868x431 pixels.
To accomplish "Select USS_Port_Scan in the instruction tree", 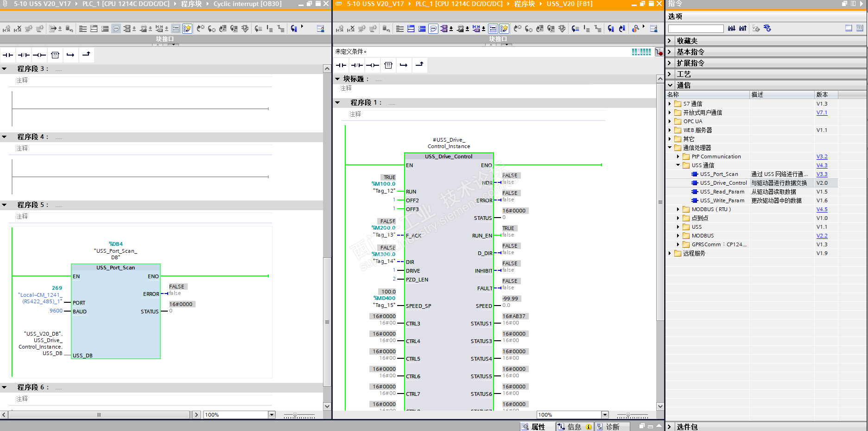I will coord(719,175).
